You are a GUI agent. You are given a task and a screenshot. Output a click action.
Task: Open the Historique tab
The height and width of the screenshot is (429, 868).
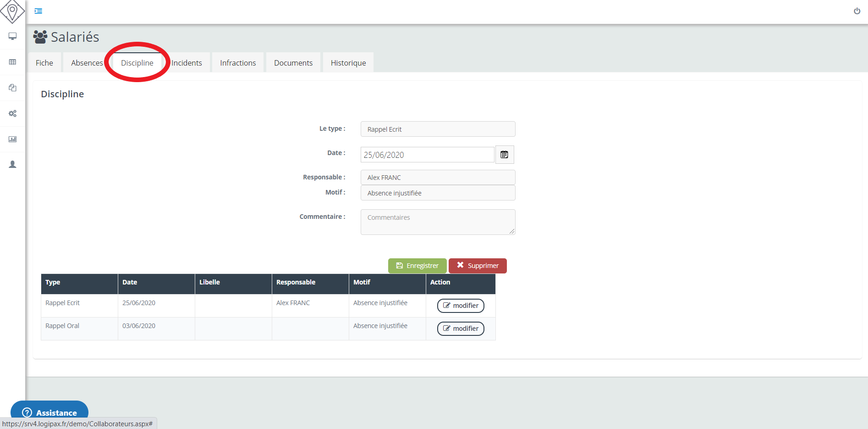pyautogui.click(x=348, y=63)
